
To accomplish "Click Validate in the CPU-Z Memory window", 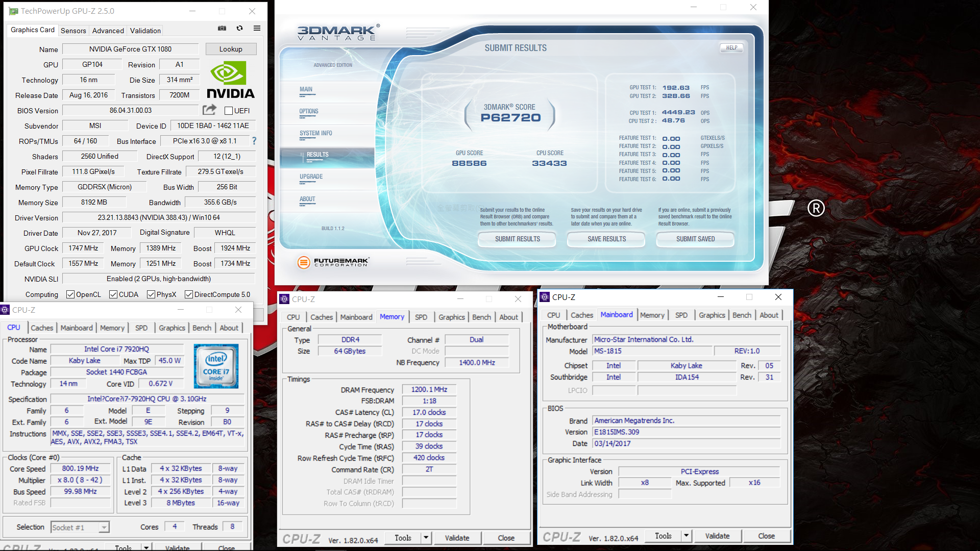I will pos(457,538).
